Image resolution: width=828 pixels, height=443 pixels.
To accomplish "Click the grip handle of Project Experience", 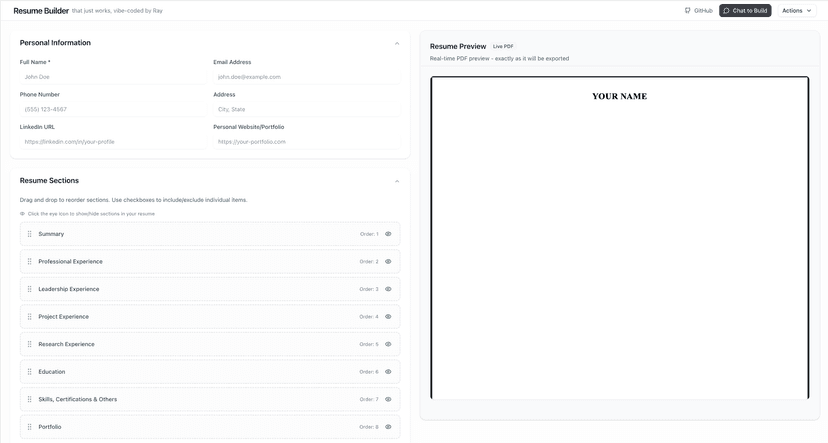I will tap(30, 317).
